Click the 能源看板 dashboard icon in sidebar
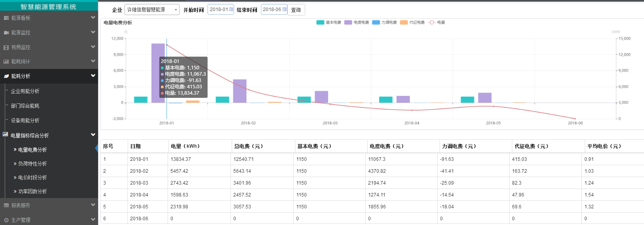The image size is (644, 225). (6, 18)
